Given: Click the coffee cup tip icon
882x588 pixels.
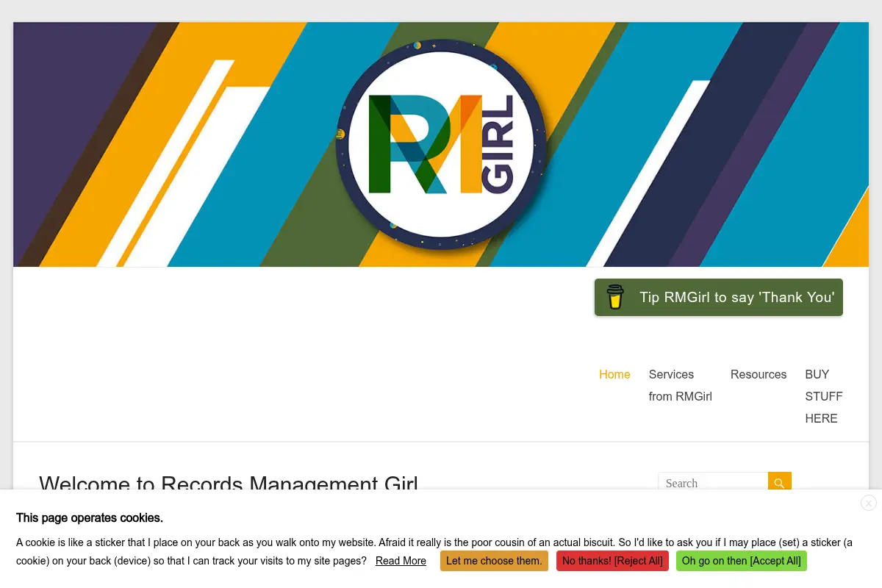Looking at the screenshot, I should click(x=615, y=297).
